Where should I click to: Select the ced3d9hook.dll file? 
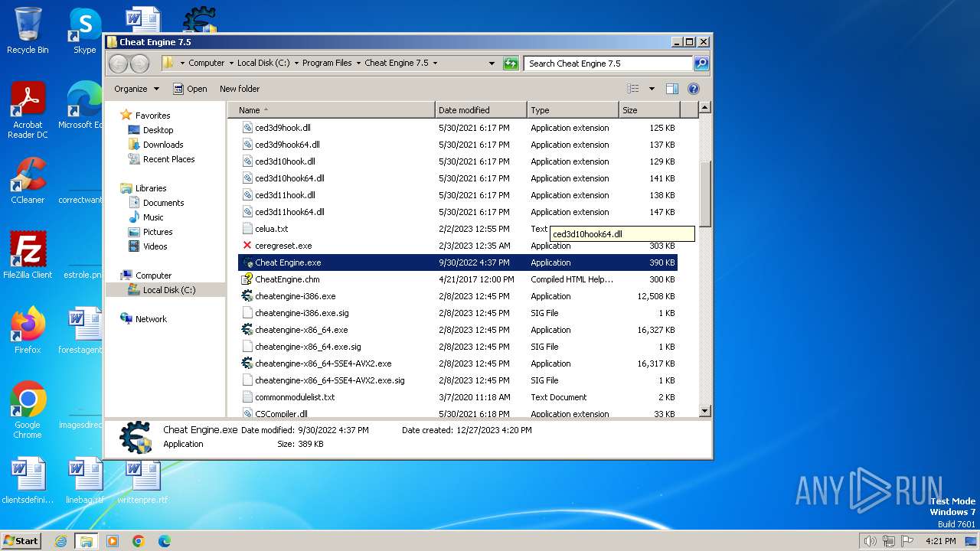tap(458, 128)
